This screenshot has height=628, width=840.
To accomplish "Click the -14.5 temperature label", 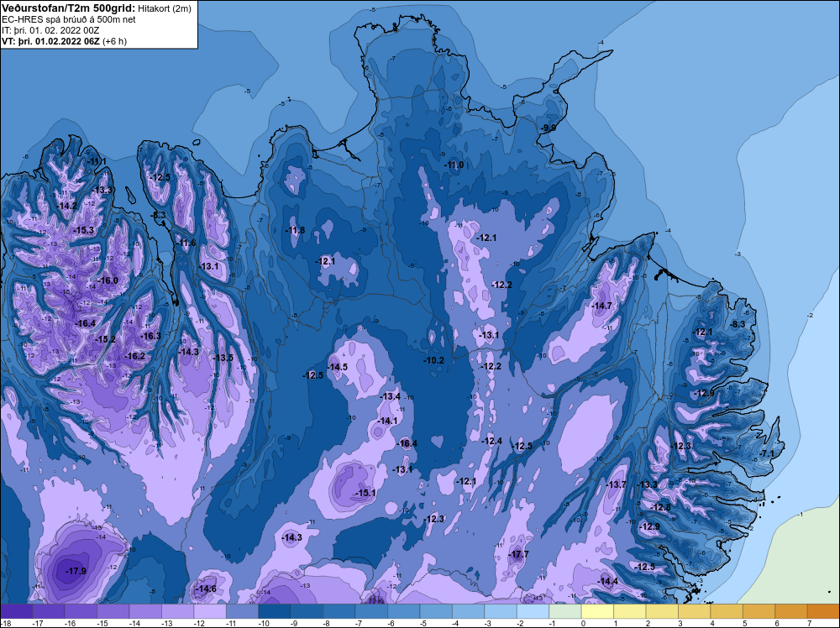I will [338, 367].
